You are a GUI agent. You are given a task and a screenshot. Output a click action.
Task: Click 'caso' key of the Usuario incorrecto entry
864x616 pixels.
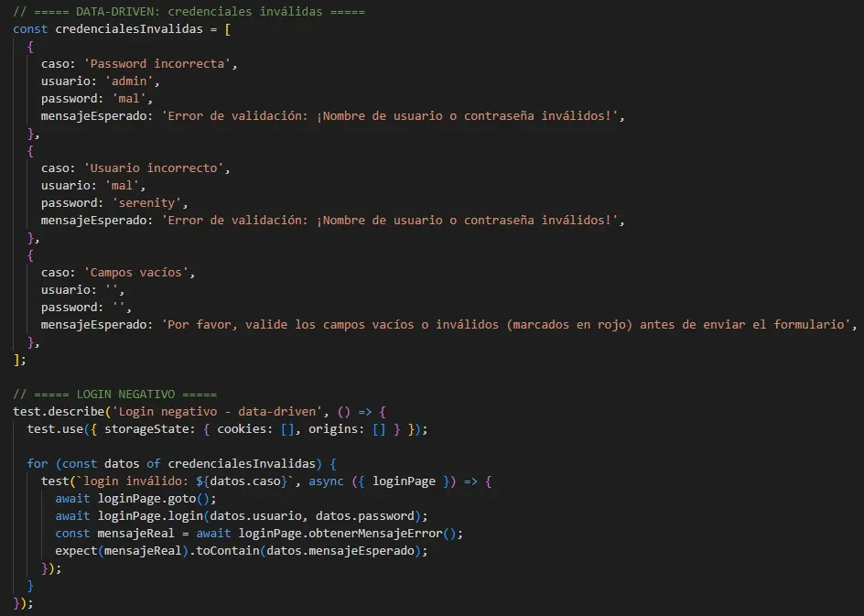(x=55, y=168)
